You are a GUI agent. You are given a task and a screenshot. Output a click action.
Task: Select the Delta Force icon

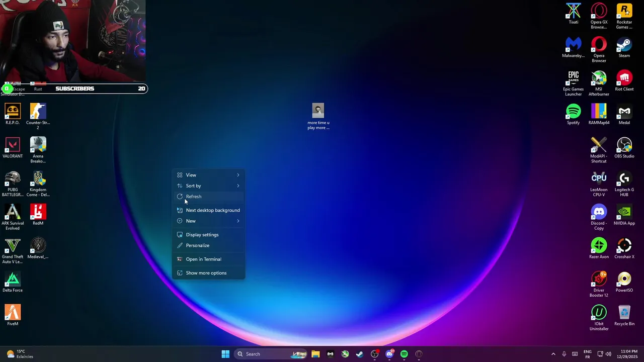coord(13,282)
